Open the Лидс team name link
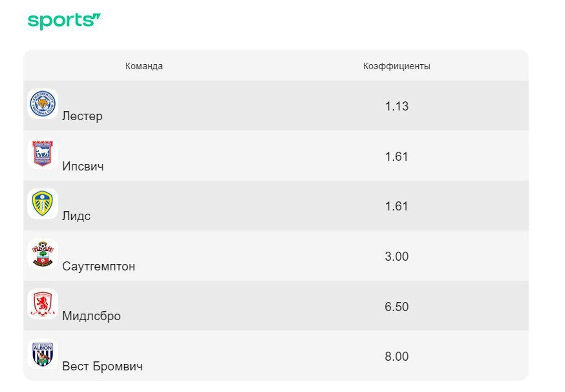This screenshot has width=565, height=392. 76,216
